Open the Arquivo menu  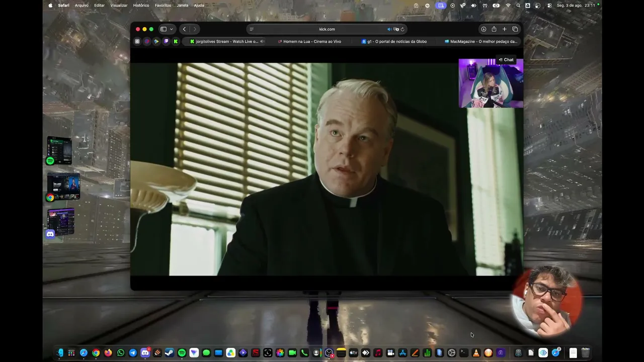(x=82, y=6)
